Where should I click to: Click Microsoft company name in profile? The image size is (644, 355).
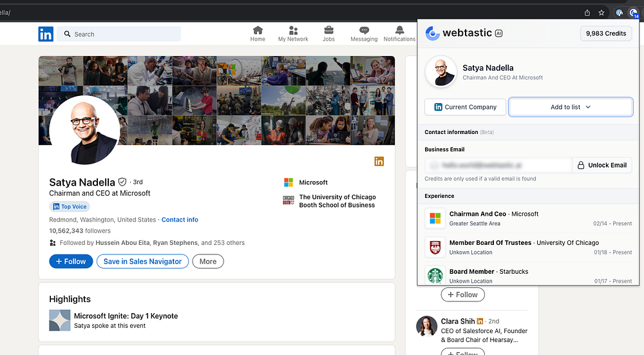[x=314, y=182]
